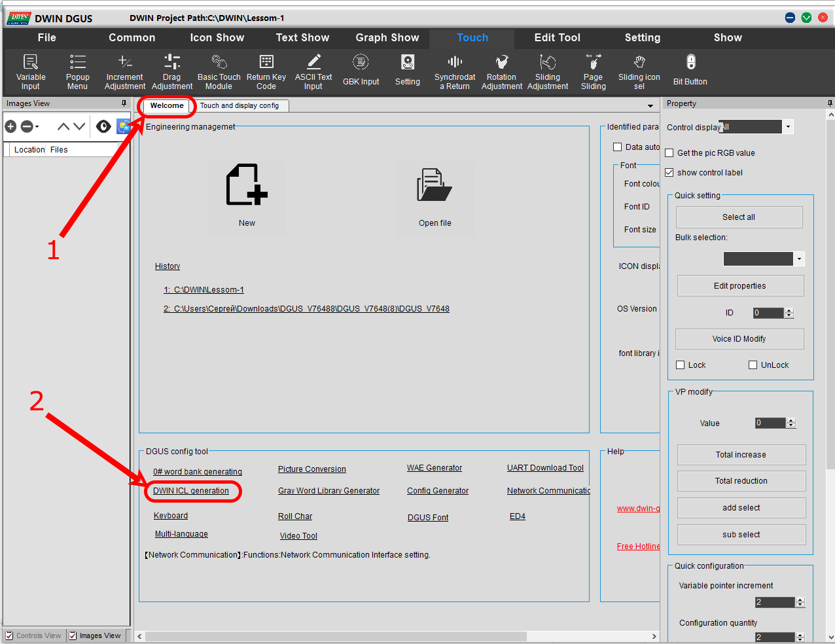
Task: Select Sliding icon sel tool
Action: click(x=639, y=71)
